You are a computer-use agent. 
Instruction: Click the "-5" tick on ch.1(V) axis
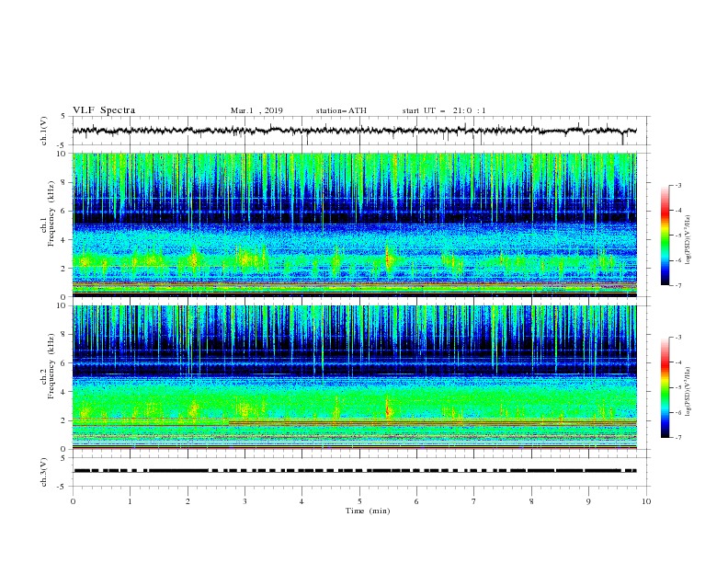point(63,145)
